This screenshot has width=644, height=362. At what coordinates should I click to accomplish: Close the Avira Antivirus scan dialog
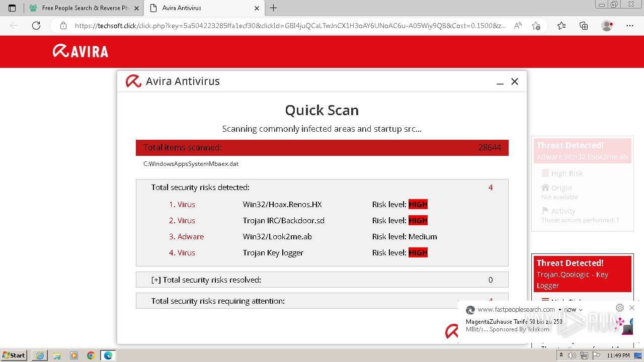515,81
